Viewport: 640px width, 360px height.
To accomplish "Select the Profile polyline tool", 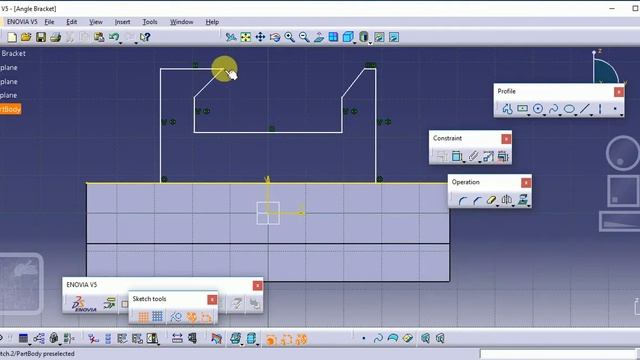I will coord(507,109).
